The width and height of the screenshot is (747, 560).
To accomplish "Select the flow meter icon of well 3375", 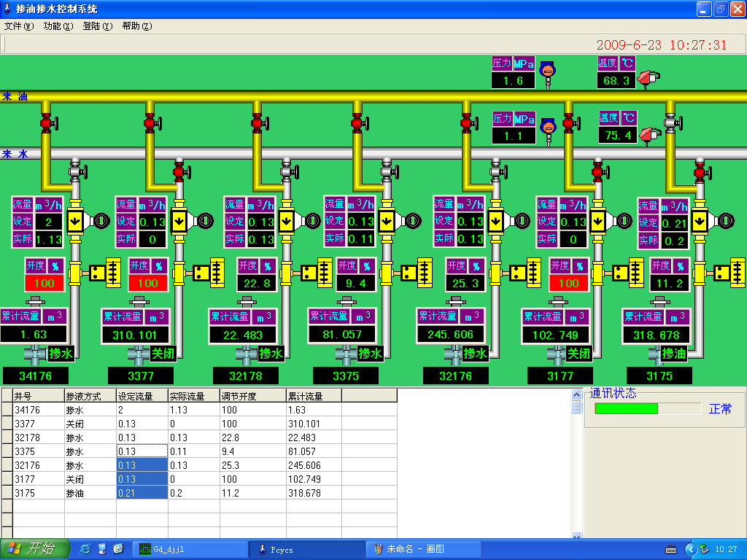I will [x=400, y=220].
